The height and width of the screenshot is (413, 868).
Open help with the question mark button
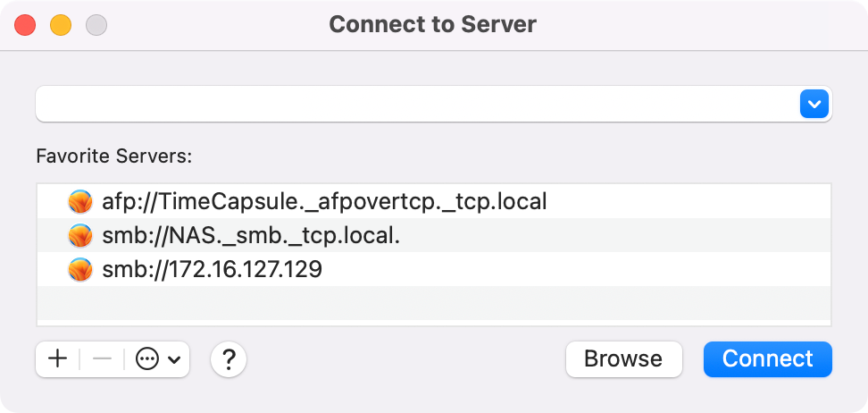click(x=229, y=359)
